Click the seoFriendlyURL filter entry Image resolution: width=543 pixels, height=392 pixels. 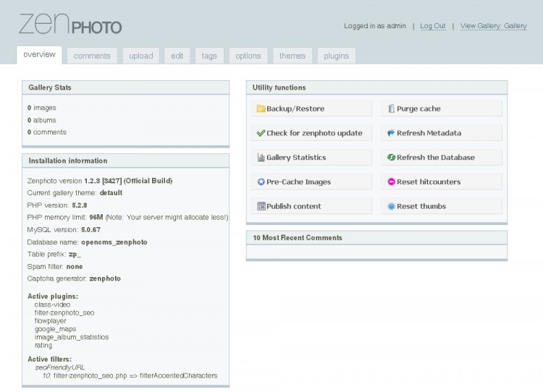coord(59,367)
